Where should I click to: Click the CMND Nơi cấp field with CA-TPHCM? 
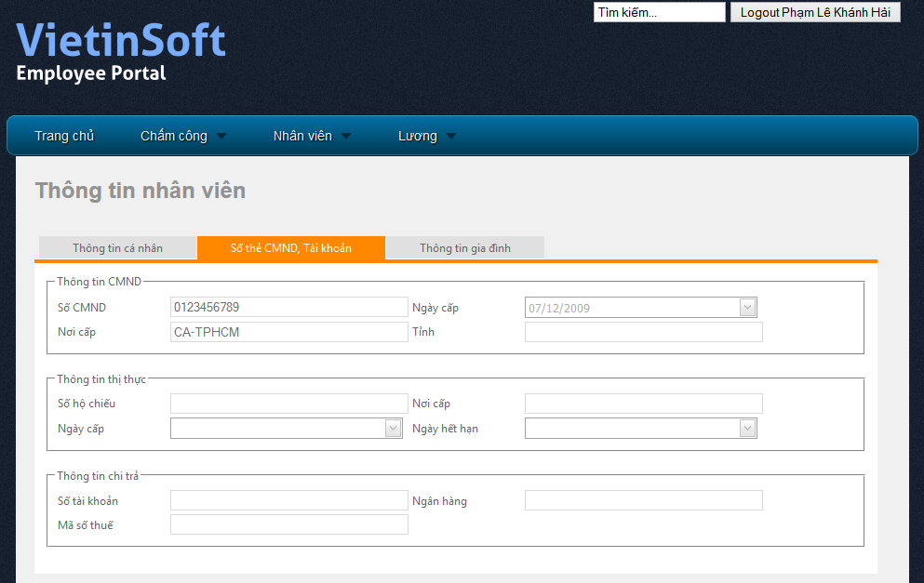point(288,332)
